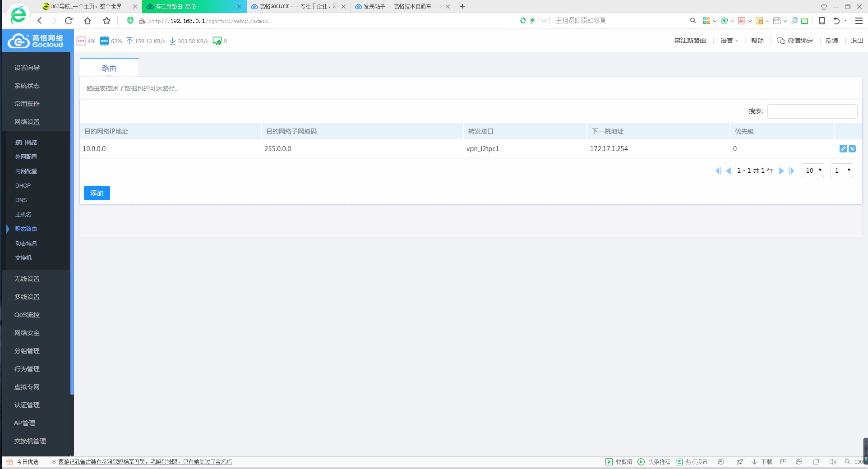The height and width of the screenshot is (469, 868).
Task: Go to the previous page of routes
Action: coord(728,170)
